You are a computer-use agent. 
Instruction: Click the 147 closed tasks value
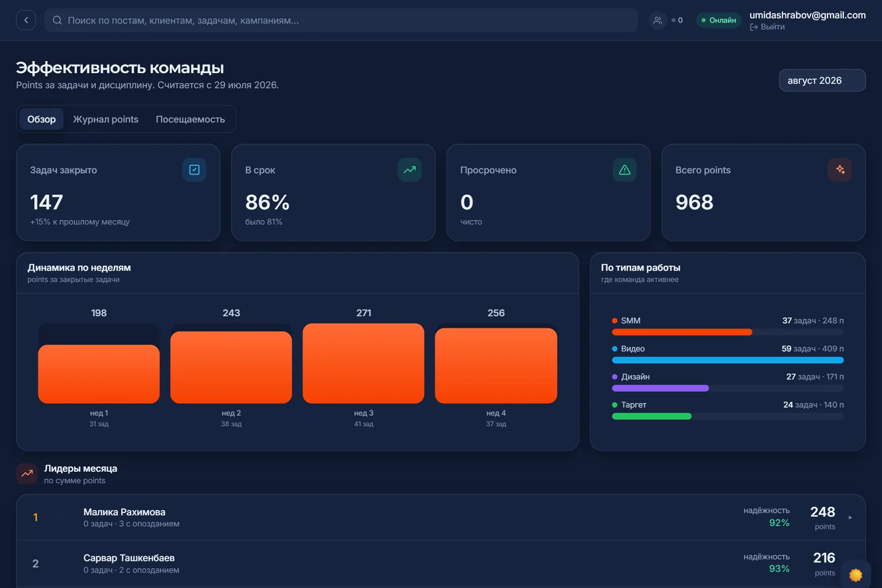click(x=47, y=202)
